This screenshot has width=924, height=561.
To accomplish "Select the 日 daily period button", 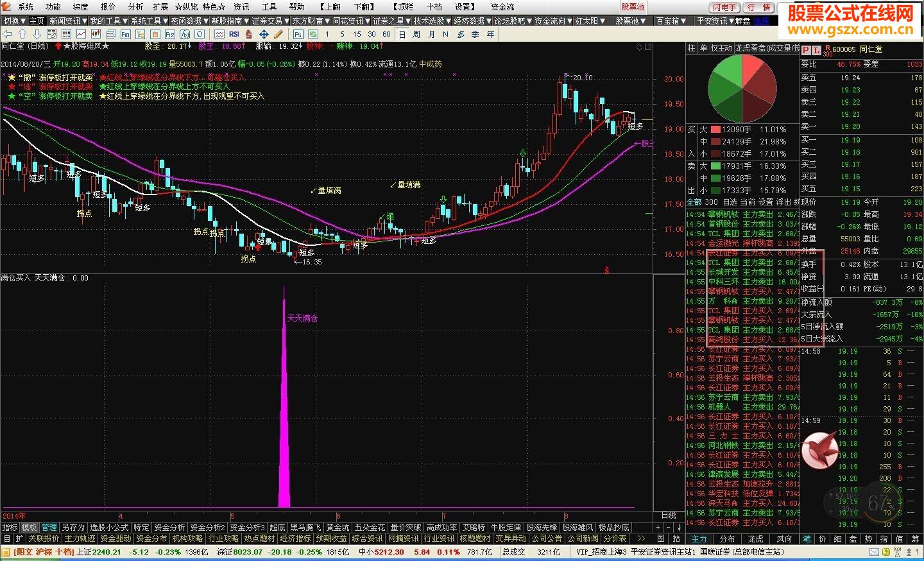I will click(x=402, y=34).
